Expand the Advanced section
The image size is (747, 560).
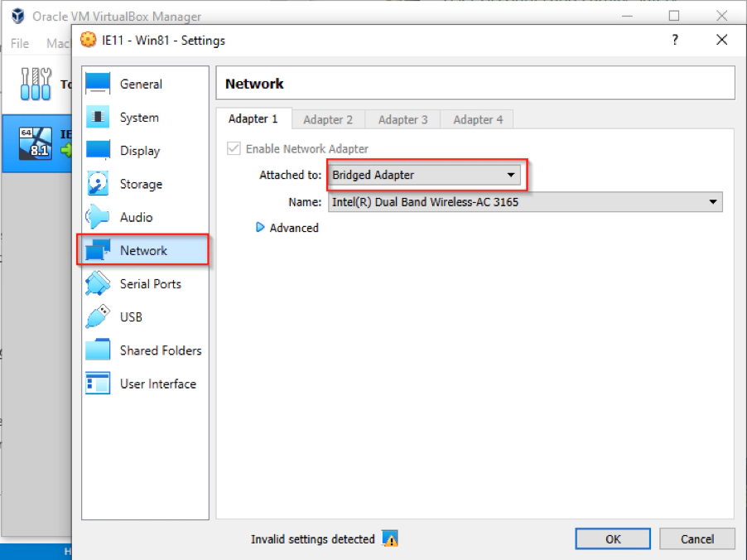pos(287,228)
